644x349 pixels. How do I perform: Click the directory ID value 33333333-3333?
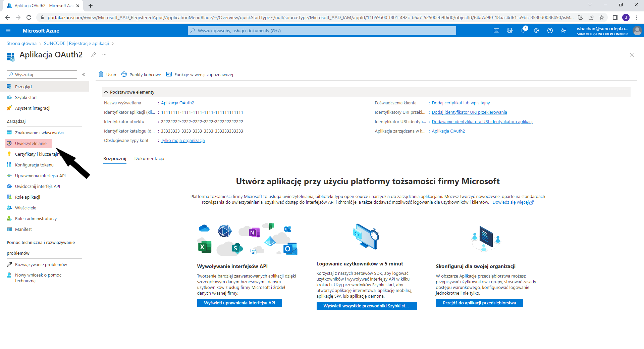pyautogui.click(x=202, y=131)
